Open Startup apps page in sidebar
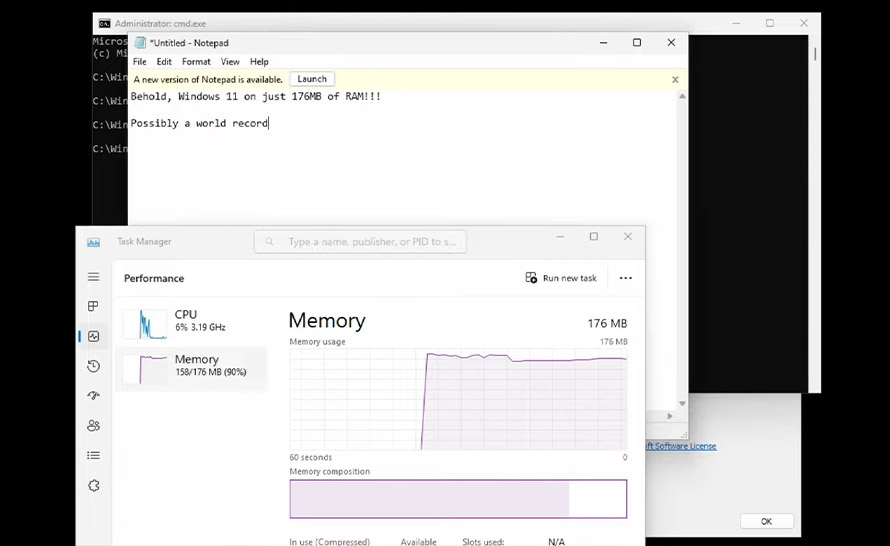The image size is (890, 546). [94, 396]
